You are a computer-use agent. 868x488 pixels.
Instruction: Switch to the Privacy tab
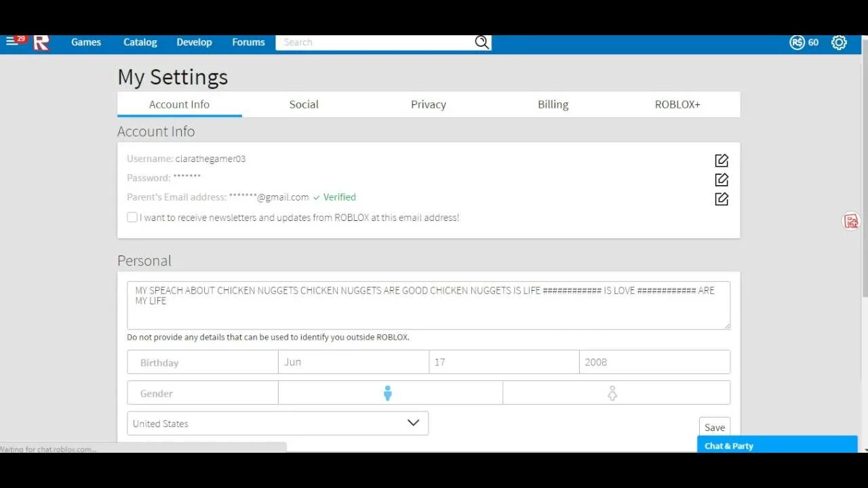pos(429,104)
